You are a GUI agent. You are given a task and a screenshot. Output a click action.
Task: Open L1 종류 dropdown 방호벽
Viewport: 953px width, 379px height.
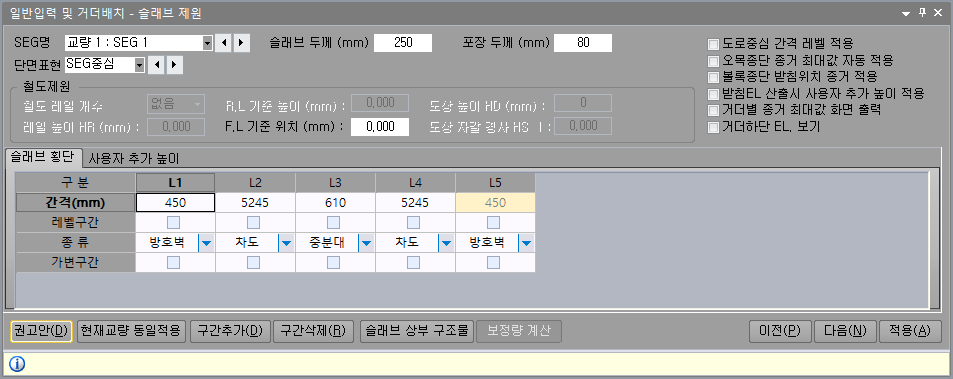pos(207,243)
